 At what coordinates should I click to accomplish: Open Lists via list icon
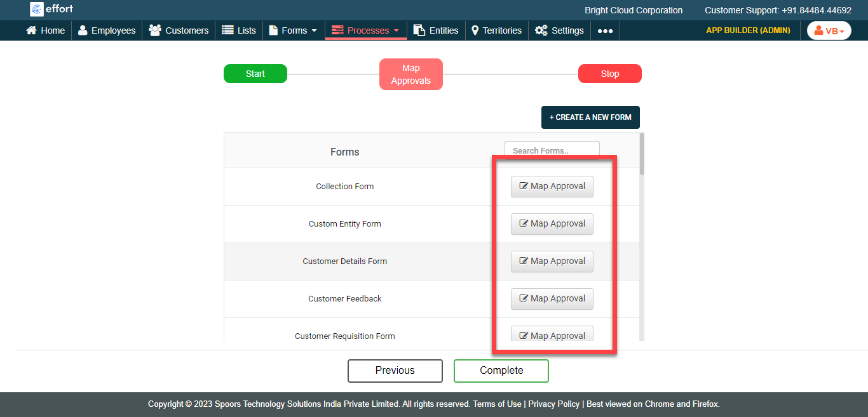[x=227, y=30]
